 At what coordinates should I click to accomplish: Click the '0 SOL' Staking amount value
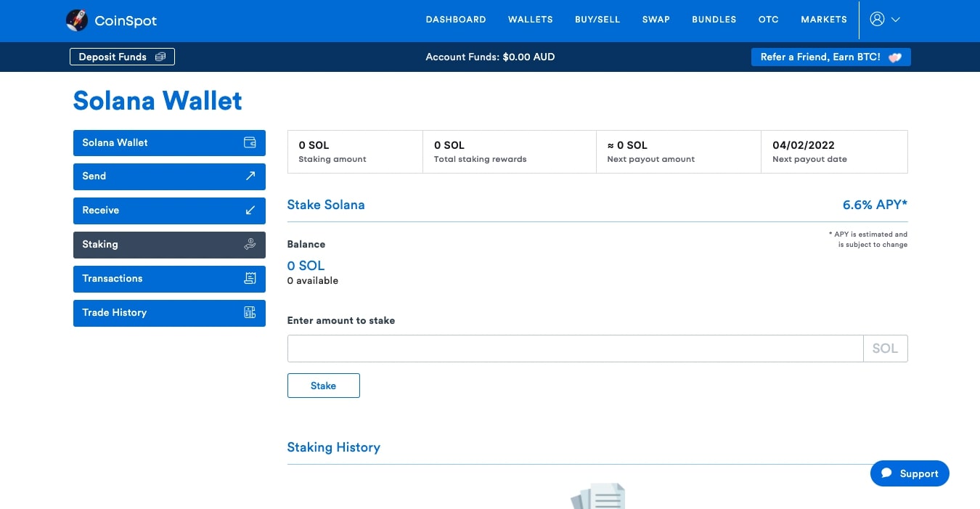click(314, 145)
